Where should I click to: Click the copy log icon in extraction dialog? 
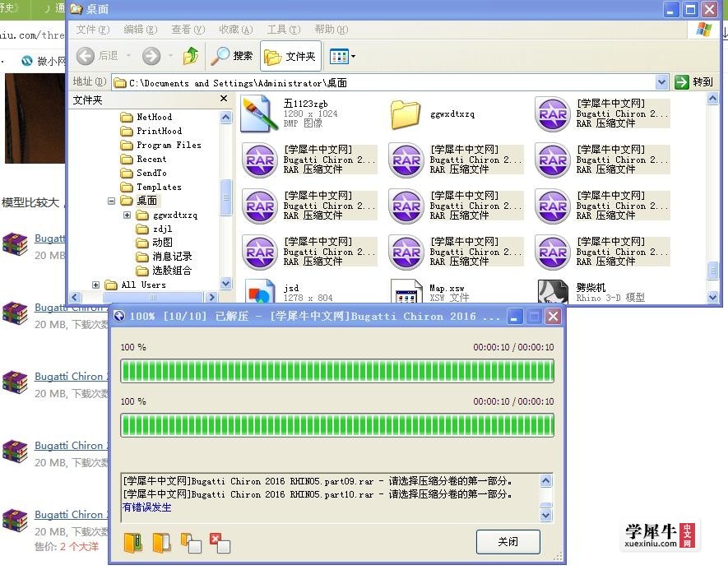[190, 542]
